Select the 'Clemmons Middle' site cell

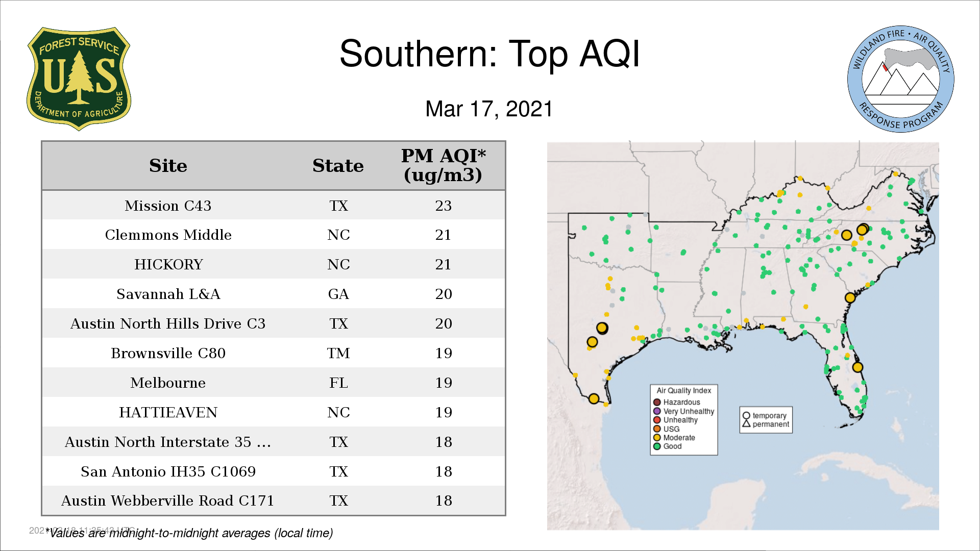[x=168, y=235]
